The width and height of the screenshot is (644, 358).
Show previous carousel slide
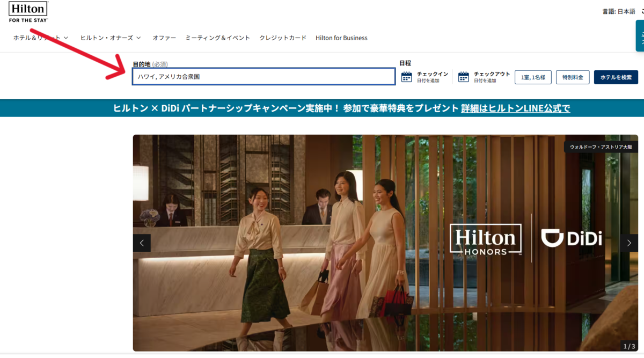tap(142, 243)
